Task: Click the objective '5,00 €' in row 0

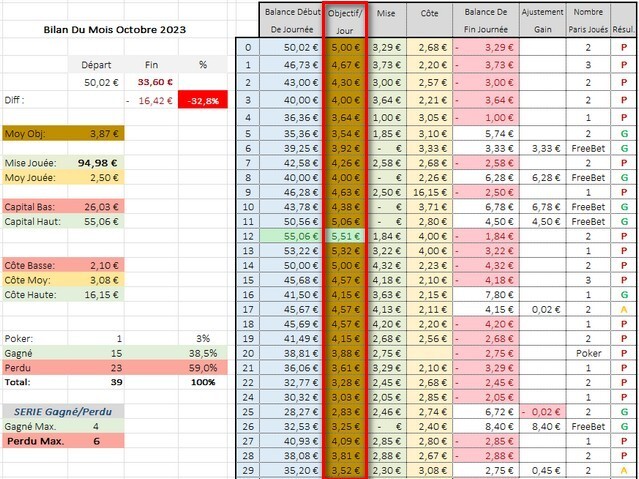Action: 345,48
